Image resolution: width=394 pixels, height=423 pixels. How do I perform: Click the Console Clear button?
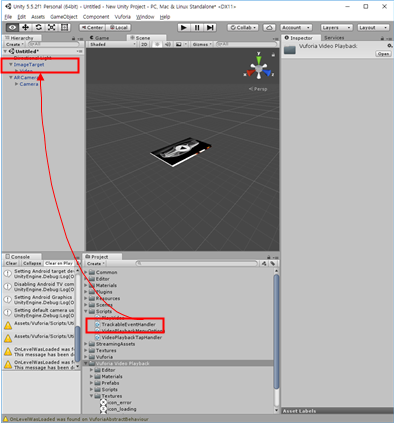pos(11,263)
